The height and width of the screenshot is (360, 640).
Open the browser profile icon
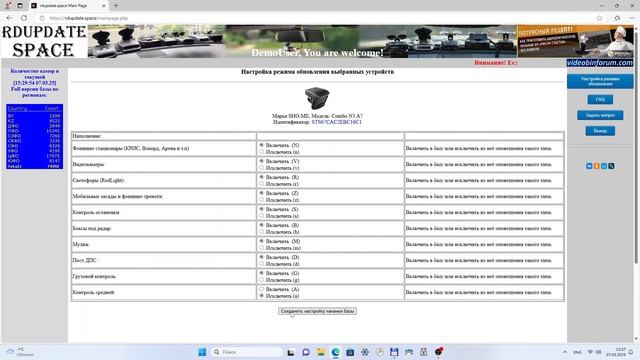coord(8,6)
